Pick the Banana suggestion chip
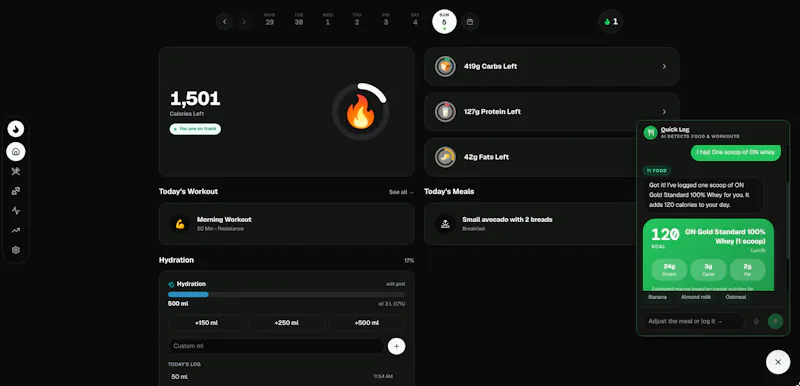The height and width of the screenshot is (386, 800). 658,297
